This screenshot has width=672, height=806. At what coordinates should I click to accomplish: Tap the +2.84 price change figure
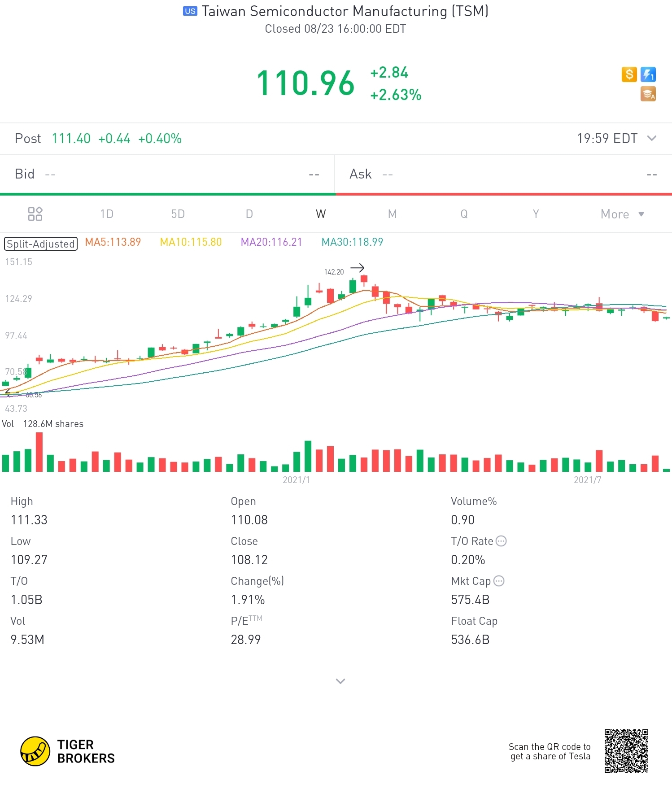coord(389,73)
